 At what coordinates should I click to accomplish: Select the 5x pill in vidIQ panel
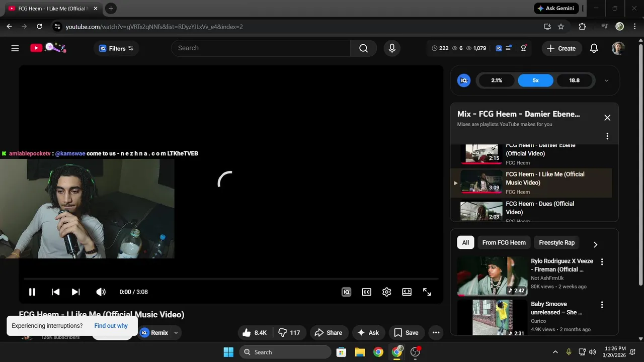point(535,80)
